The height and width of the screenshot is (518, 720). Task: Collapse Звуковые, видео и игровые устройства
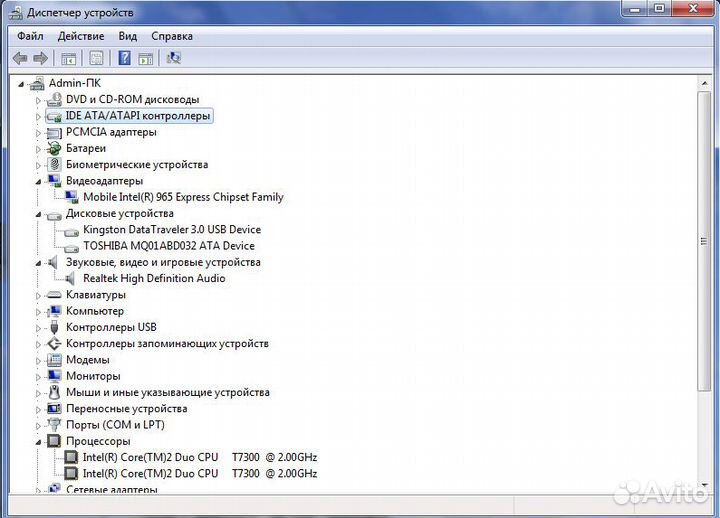tap(39, 263)
